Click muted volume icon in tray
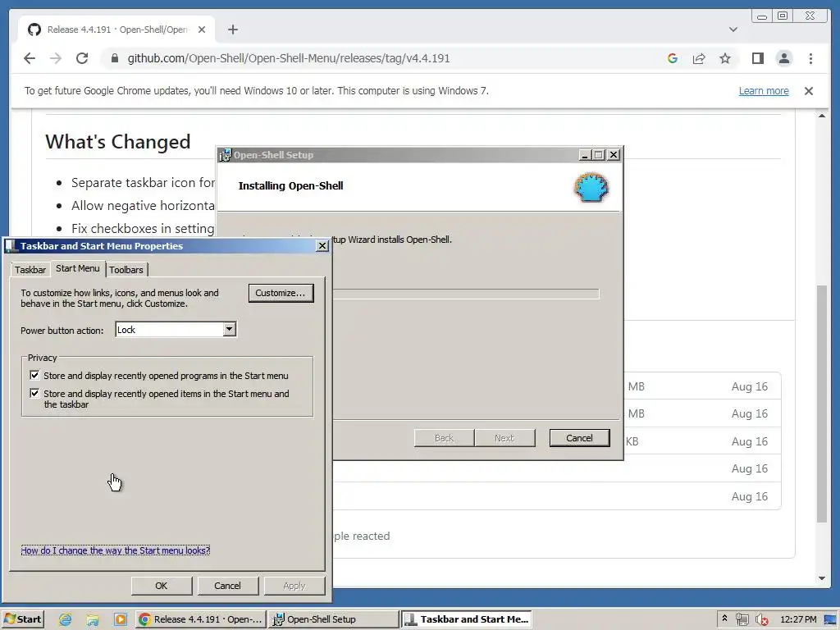 point(761,619)
